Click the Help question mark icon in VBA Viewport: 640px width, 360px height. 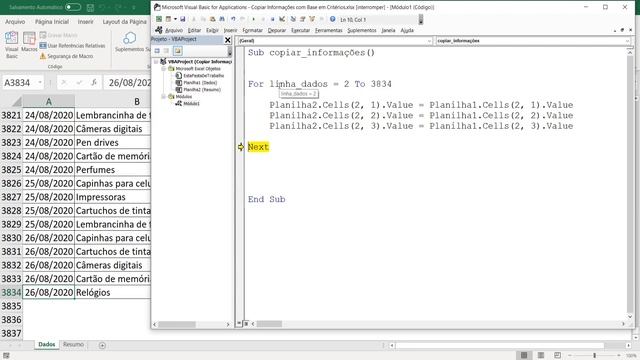[x=333, y=19]
